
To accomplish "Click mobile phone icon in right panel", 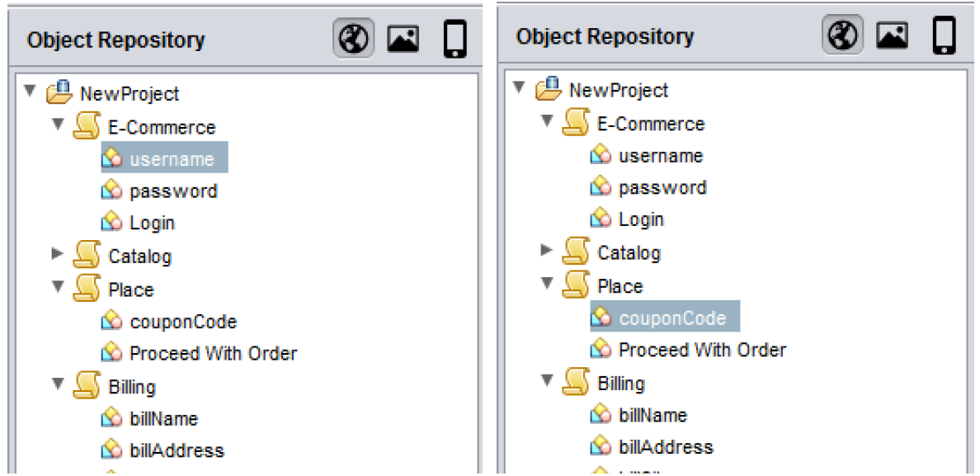I will pos(944,36).
